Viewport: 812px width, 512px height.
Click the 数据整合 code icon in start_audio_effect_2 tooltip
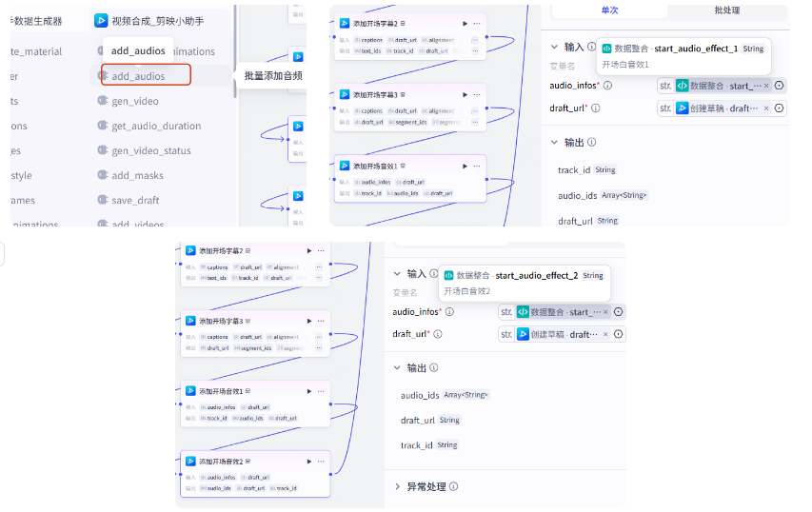[x=449, y=275]
